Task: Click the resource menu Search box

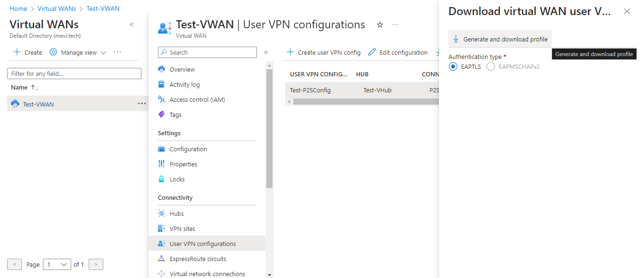Action: (x=207, y=52)
